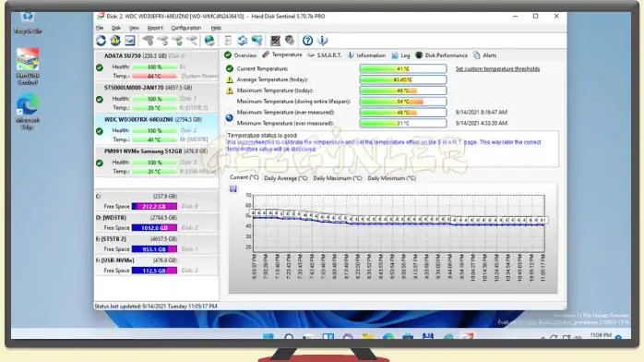Image resolution: width=644 pixels, height=362 pixels.
Task: Open the View menu
Action: 134,28
